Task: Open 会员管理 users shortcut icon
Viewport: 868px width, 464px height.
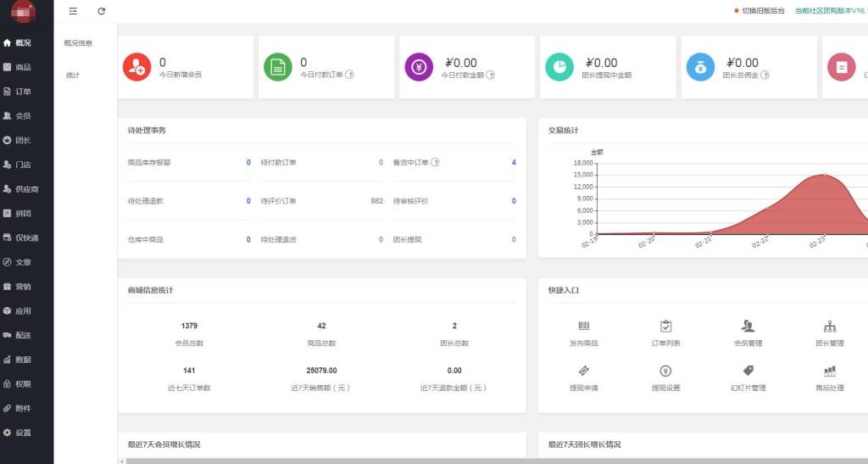Action: [x=748, y=326]
